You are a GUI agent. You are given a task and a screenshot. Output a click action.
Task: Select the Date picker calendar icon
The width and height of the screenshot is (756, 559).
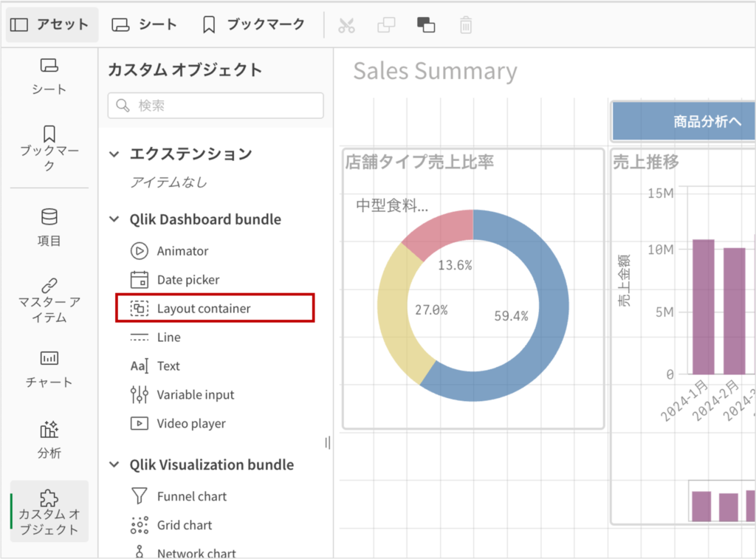coord(140,280)
